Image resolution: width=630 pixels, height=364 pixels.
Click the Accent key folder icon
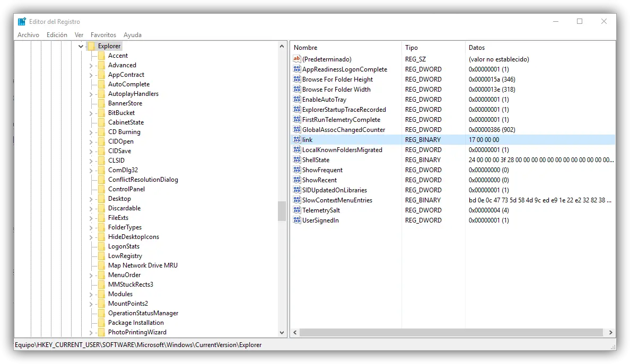101,56
